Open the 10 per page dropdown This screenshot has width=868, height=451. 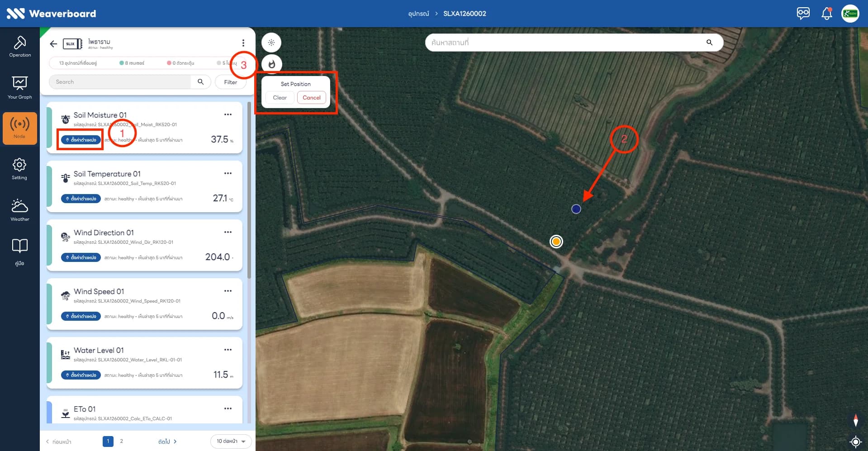point(231,441)
